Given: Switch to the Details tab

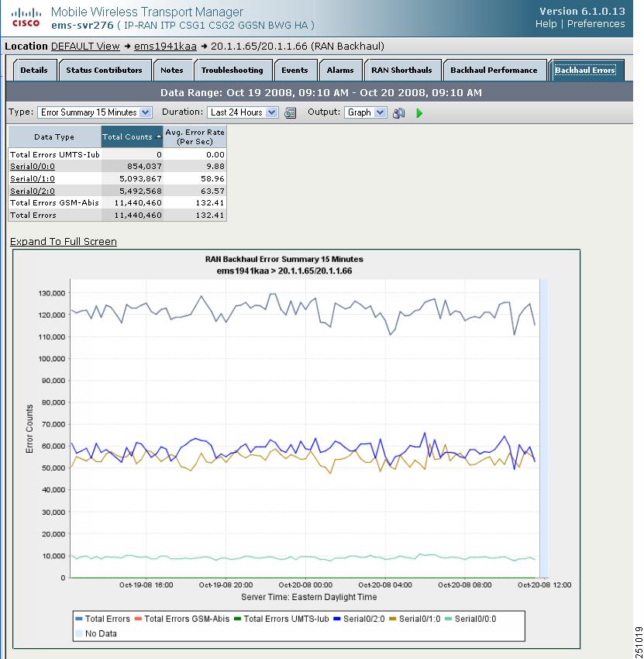Looking at the screenshot, I should (x=34, y=71).
